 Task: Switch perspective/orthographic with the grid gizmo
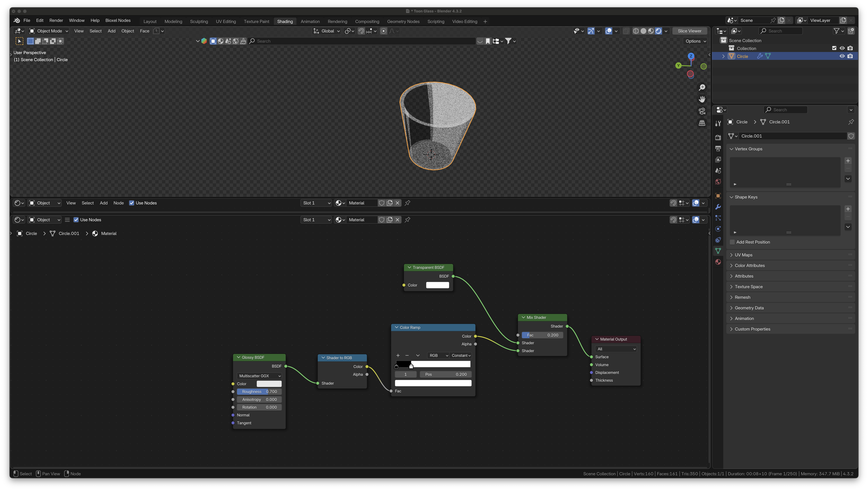click(x=702, y=123)
